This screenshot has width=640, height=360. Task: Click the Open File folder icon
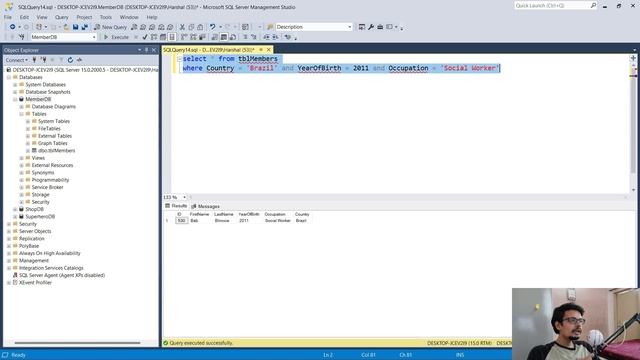66,27
